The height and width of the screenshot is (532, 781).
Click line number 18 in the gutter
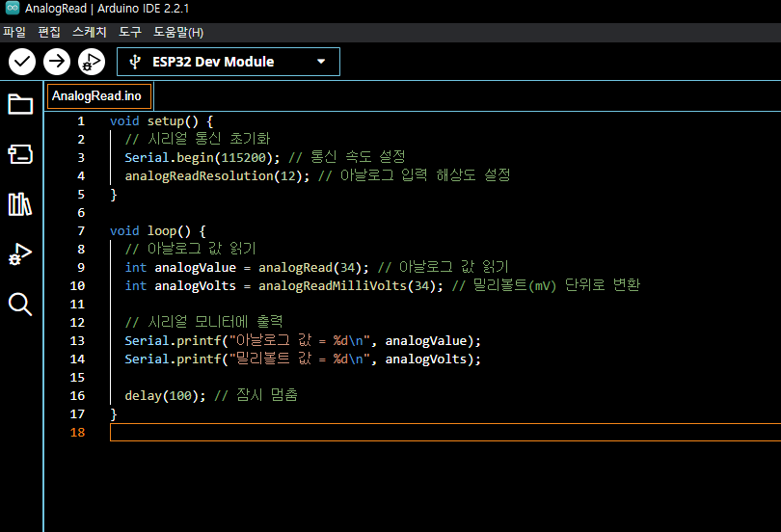pyautogui.click(x=77, y=433)
